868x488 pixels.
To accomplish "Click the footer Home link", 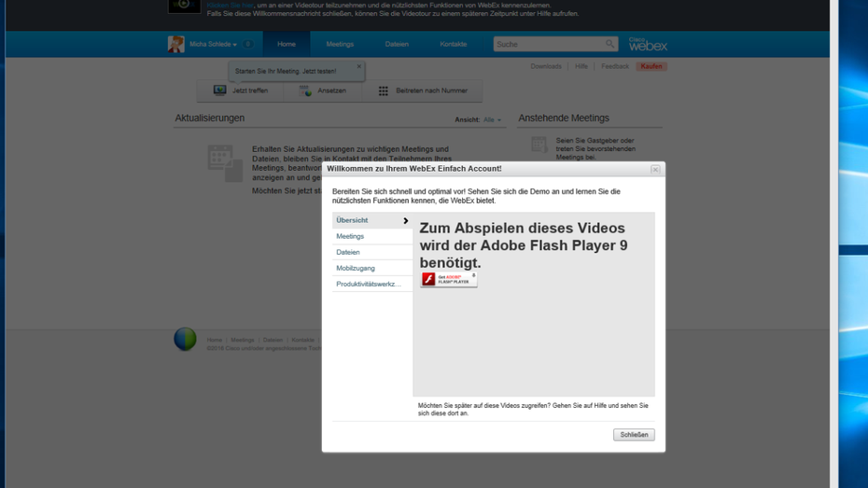I will (x=215, y=341).
